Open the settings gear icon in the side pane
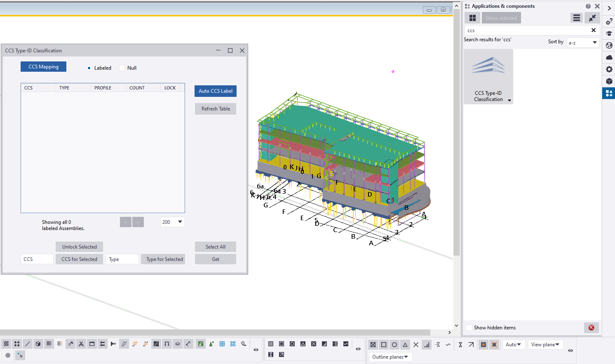Image resolution: width=615 pixels, height=364 pixels. coord(609,69)
